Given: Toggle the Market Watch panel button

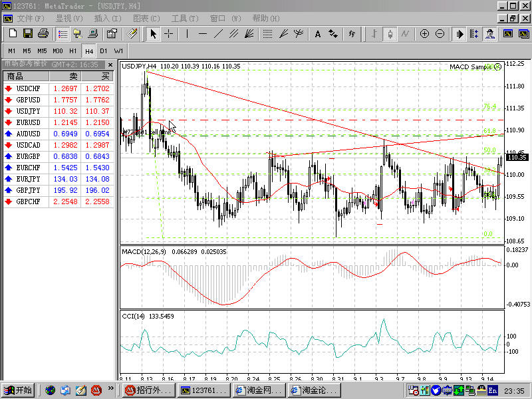Looking at the screenshot, I should tap(63, 33).
